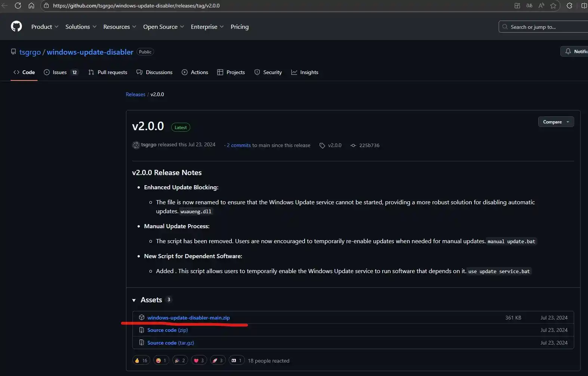This screenshot has height=376, width=588.
Task: Click the Notifications button
Action: point(576,52)
